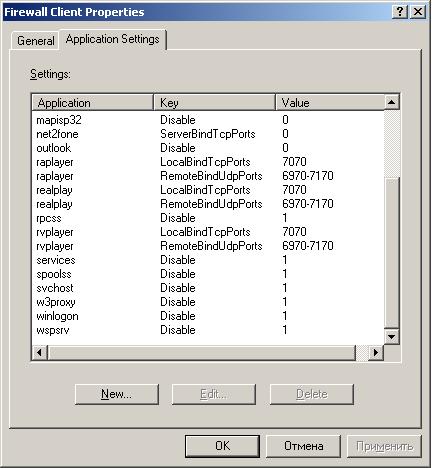This screenshot has width=432, height=468.
Task: Select the mapisp32 row
Action: pyautogui.click(x=208, y=120)
